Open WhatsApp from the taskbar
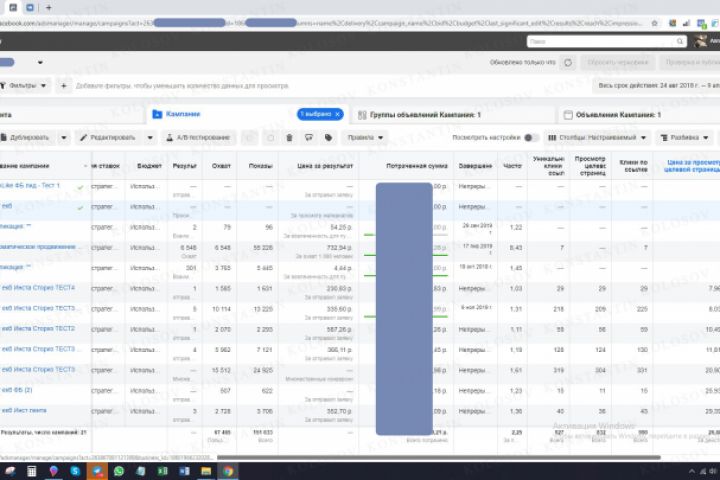Screen dimensions: 720x480 pos(119,471)
